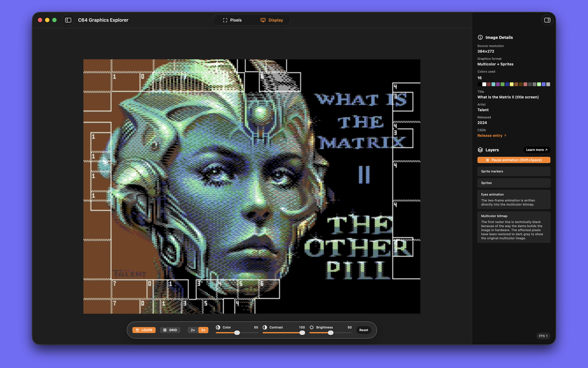Toggle the Sprite markers layer

point(514,171)
